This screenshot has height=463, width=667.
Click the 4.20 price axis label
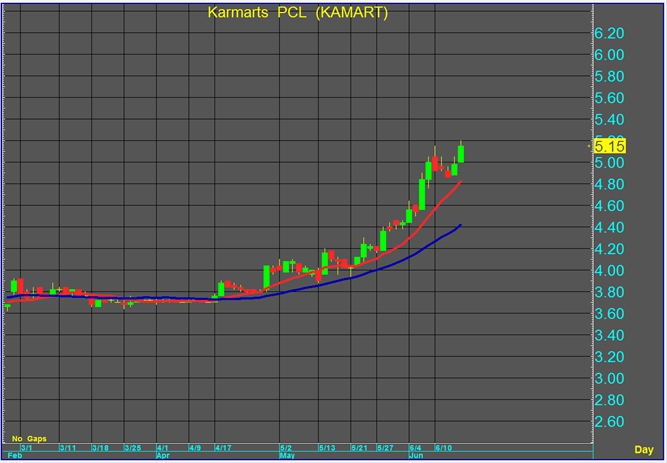(609, 249)
